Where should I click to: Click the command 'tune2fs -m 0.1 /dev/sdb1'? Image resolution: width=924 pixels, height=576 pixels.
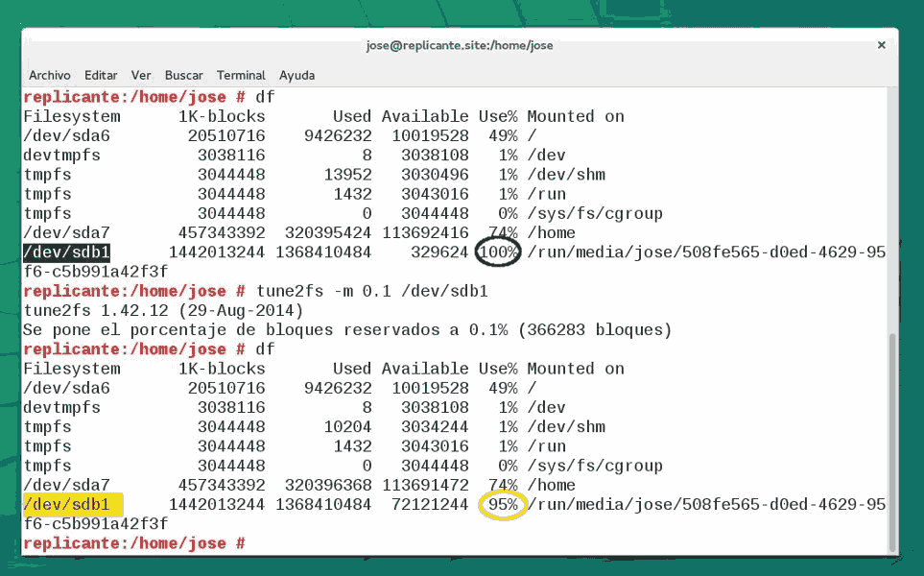(372, 291)
